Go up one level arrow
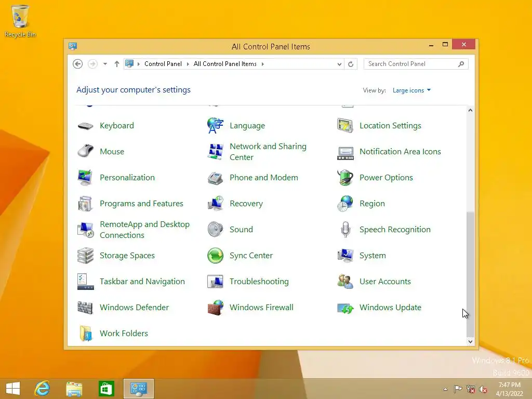Screen dimensions: 532x399 click(117, 64)
